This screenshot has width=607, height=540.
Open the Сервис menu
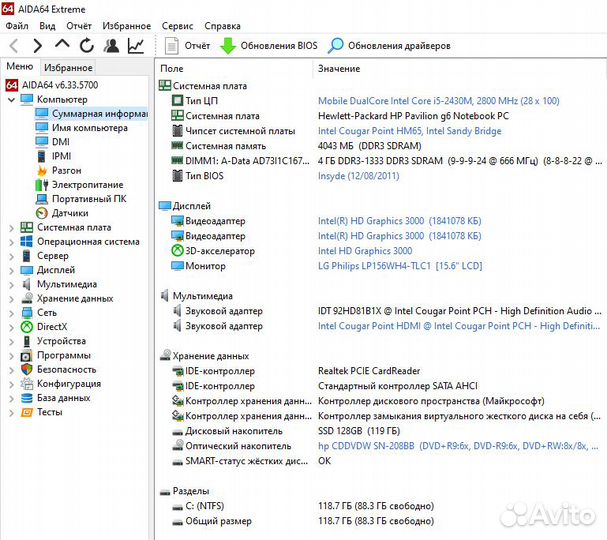point(177,26)
